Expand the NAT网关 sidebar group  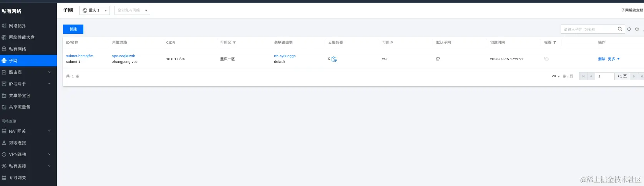pos(28,131)
